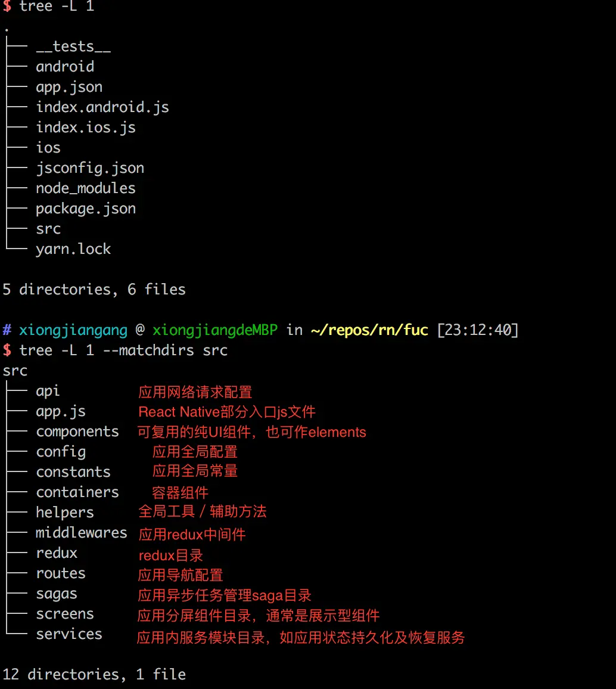Screen dimensions: 616x689
Task: Click the middlewares directory entry
Action: pos(81,533)
